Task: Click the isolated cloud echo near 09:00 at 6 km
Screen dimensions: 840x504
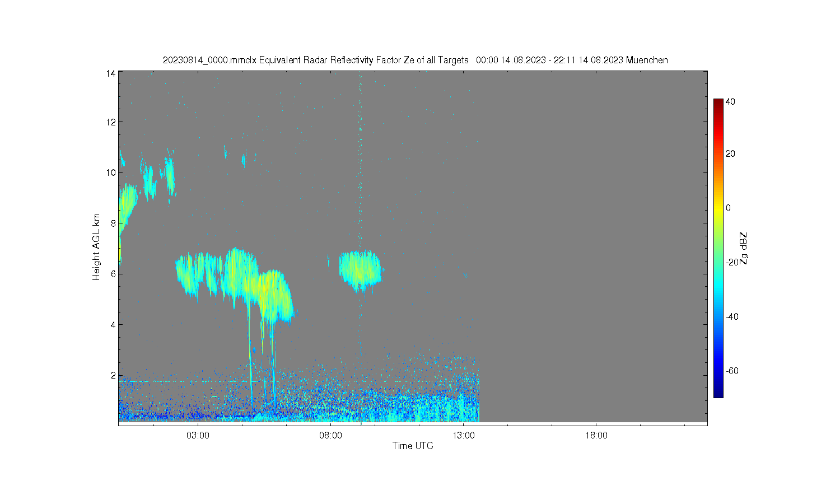Action: (360, 270)
